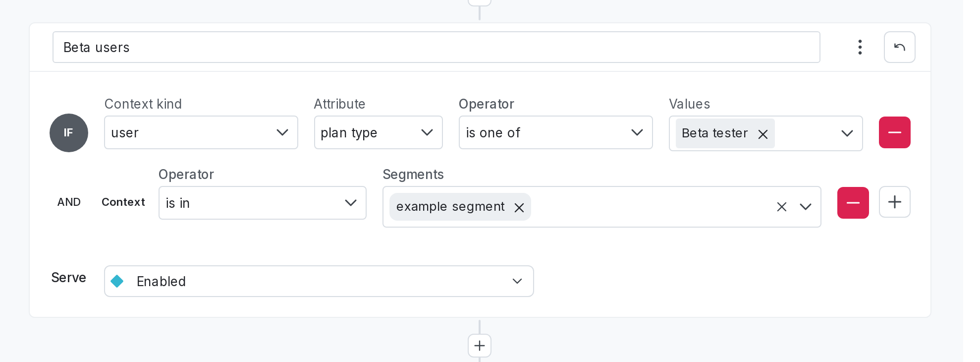Click the undo rule changes arrow button

[x=900, y=47]
